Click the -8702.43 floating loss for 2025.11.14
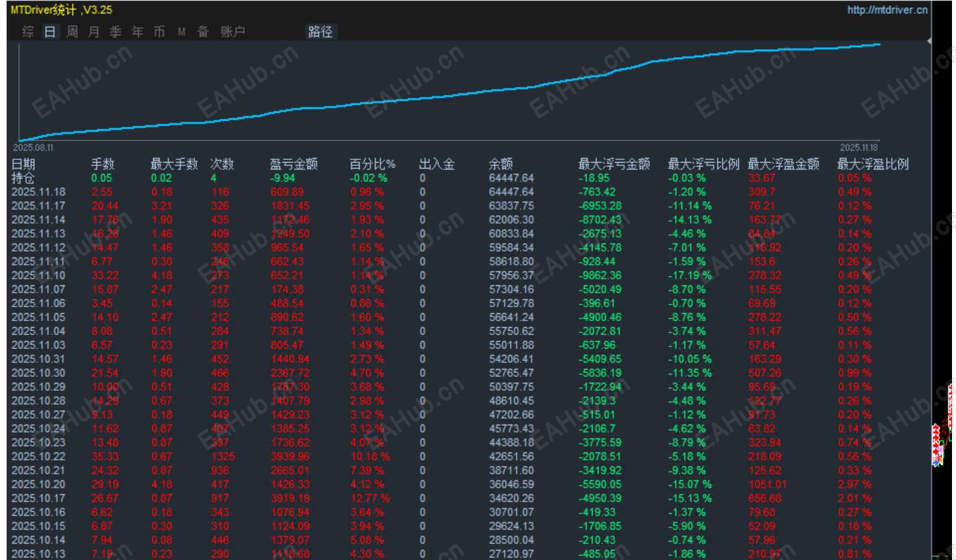 600,220
